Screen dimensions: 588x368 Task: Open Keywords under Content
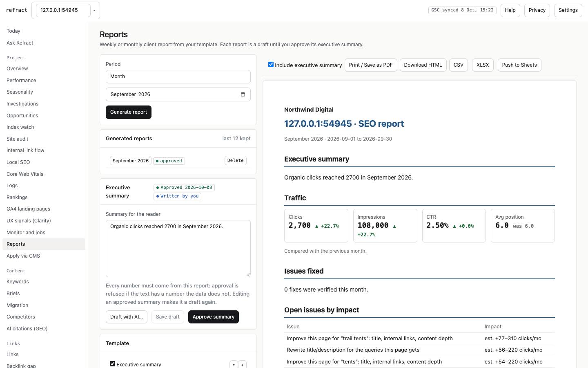coord(44,282)
